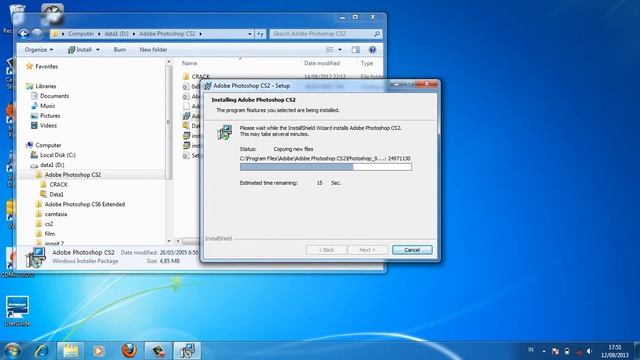The width and height of the screenshot is (640, 360).
Task: Open Pictures library in navigation pane
Action: click(50, 116)
